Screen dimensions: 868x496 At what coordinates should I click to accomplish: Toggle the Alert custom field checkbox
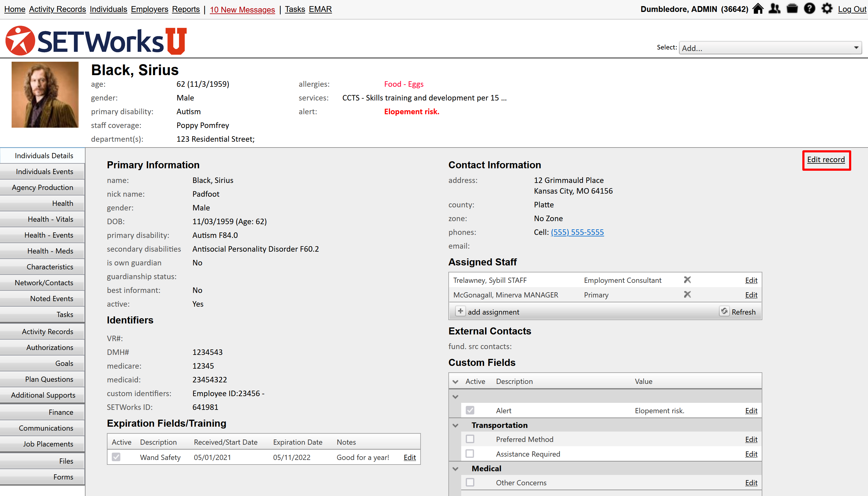tap(470, 410)
